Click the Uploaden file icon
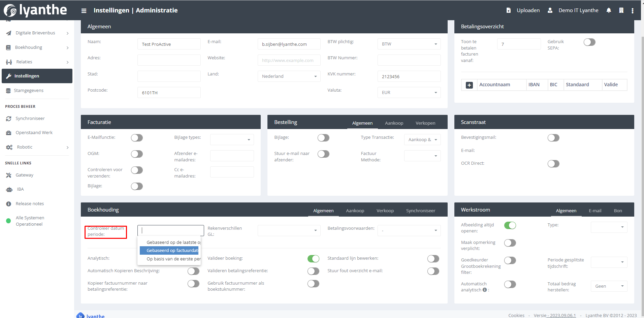Image resolution: width=644 pixels, height=318 pixels. pos(509,10)
